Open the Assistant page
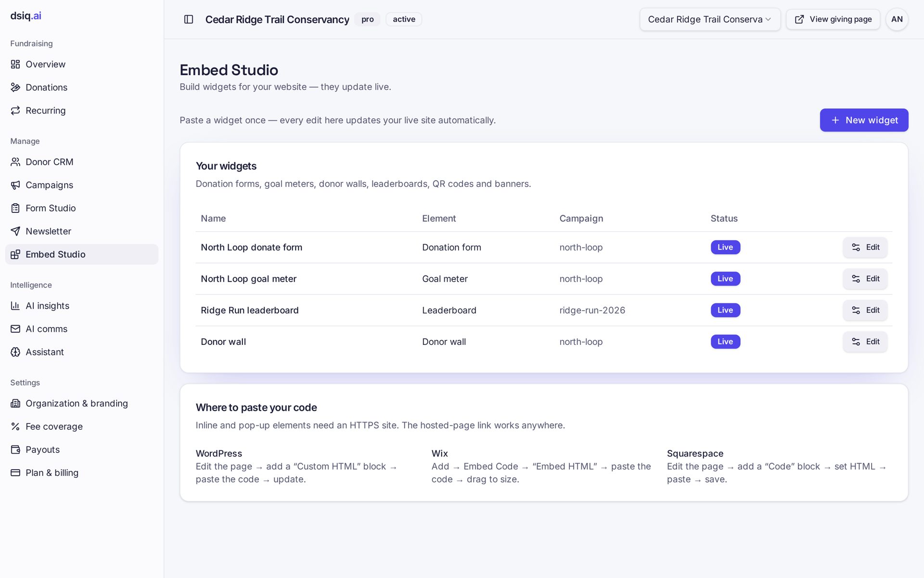This screenshot has width=924, height=578. [x=82, y=352]
